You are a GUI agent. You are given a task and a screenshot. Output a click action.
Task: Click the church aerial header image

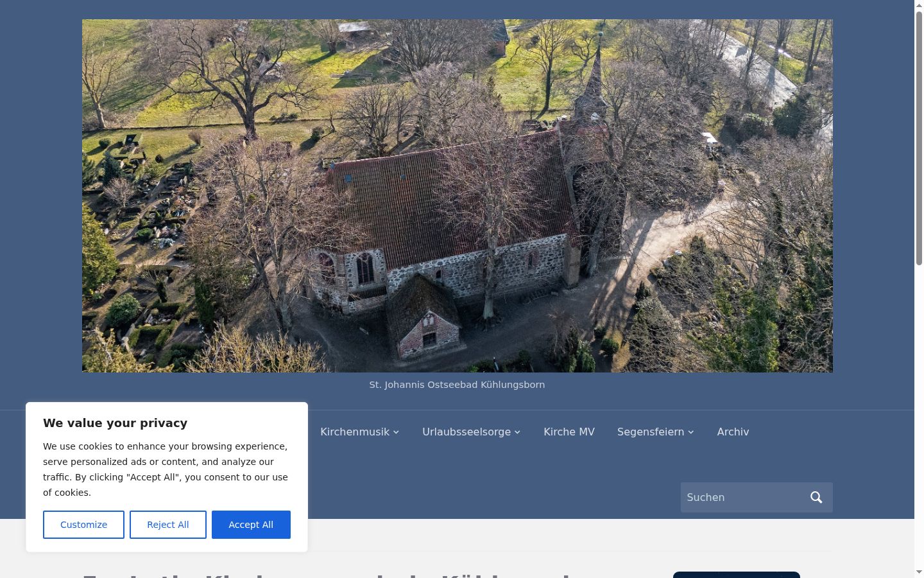(x=458, y=196)
